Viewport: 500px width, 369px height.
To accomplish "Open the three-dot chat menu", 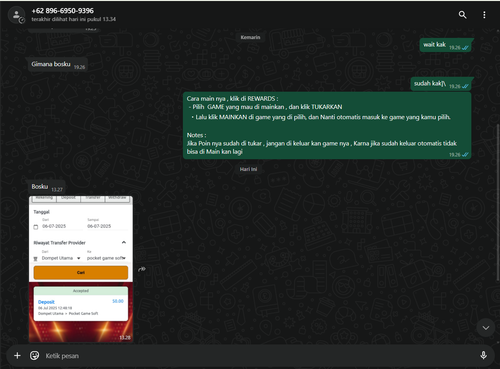I will [484, 15].
